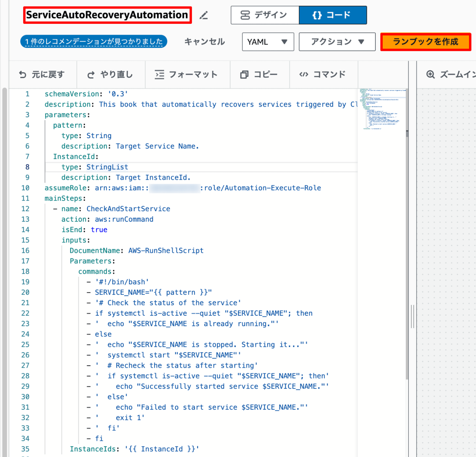
Task: Click the code minimap preview
Action: coord(382,109)
